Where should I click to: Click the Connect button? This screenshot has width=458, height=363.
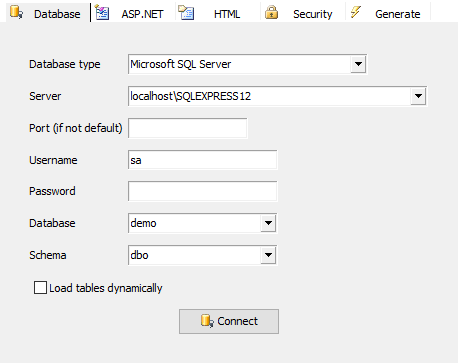(x=229, y=321)
